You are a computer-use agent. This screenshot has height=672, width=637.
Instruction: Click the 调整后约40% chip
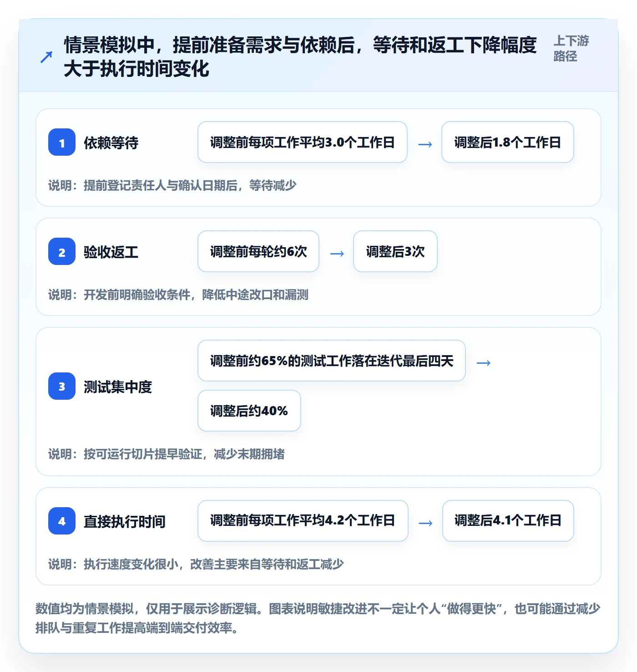point(249,411)
